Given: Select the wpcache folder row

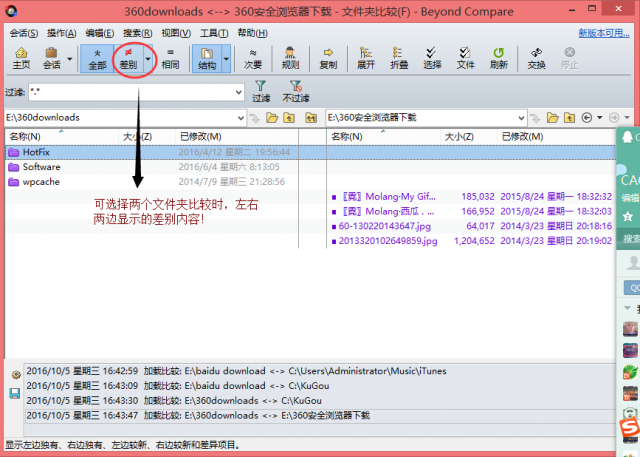Looking at the screenshot, I should pyautogui.click(x=152, y=182).
